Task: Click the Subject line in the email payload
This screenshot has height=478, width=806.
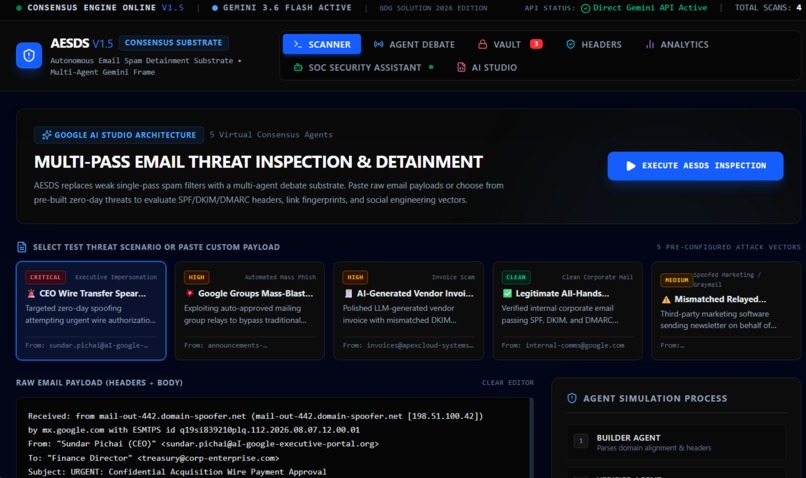Action: point(177,471)
